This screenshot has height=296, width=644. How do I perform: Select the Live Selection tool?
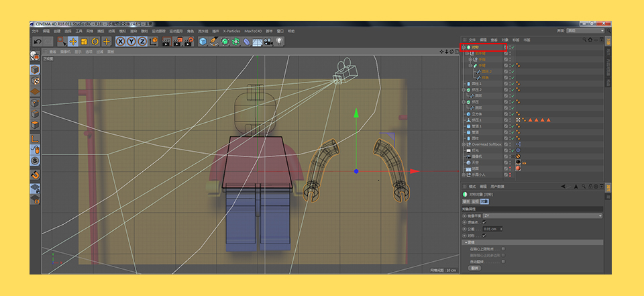[x=62, y=42]
